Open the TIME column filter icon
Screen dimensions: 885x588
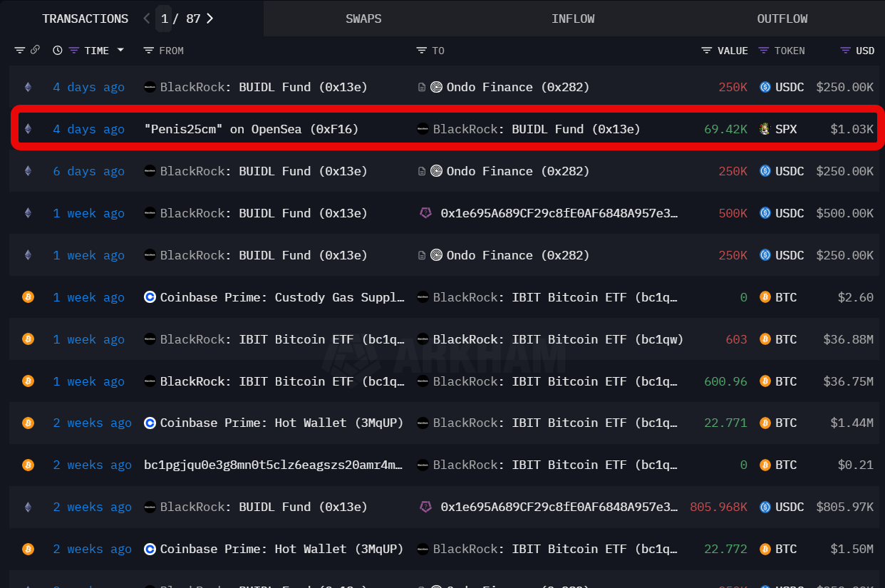click(x=73, y=51)
